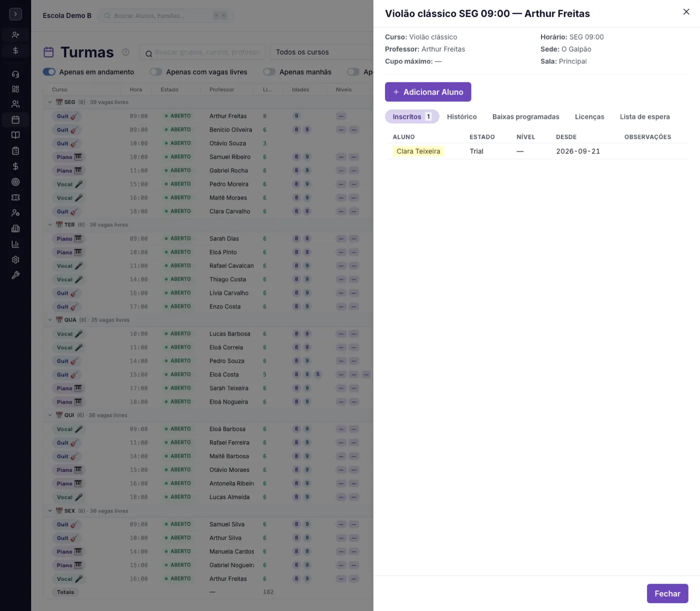Open the Lista de espera tab
Image resolution: width=700 pixels, height=611 pixels.
(644, 116)
